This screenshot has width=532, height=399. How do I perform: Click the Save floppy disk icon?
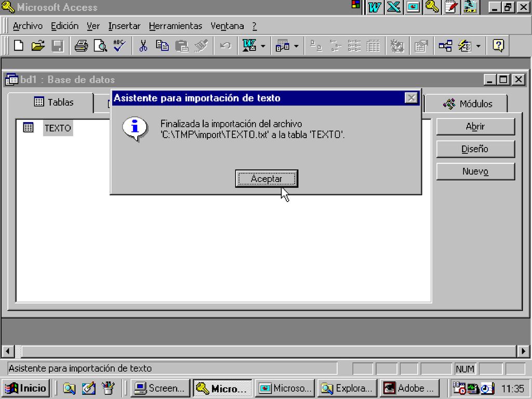coord(57,46)
